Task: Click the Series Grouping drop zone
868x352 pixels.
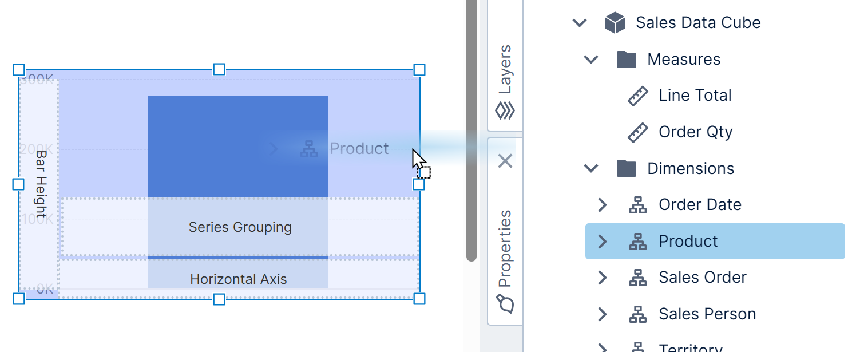Action: [x=240, y=227]
